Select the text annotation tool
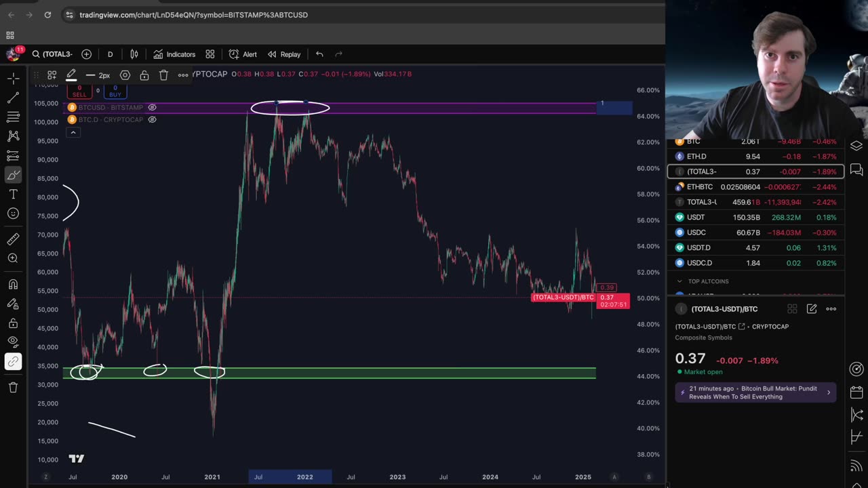 coord(13,195)
